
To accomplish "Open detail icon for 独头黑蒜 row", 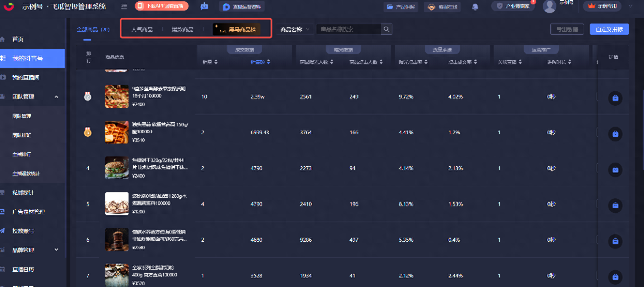I will 615,134.
